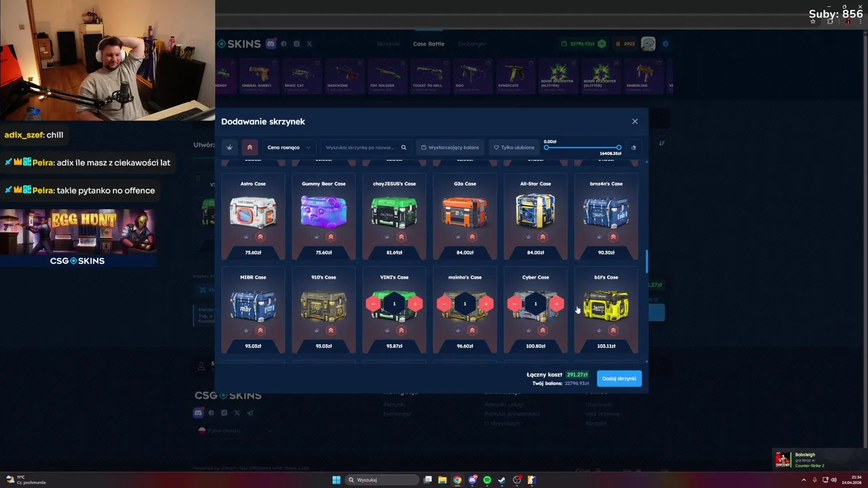Viewport: 868px width, 488px height.
Task: Click the total cost value '291.27zł'
Action: [x=577, y=375]
